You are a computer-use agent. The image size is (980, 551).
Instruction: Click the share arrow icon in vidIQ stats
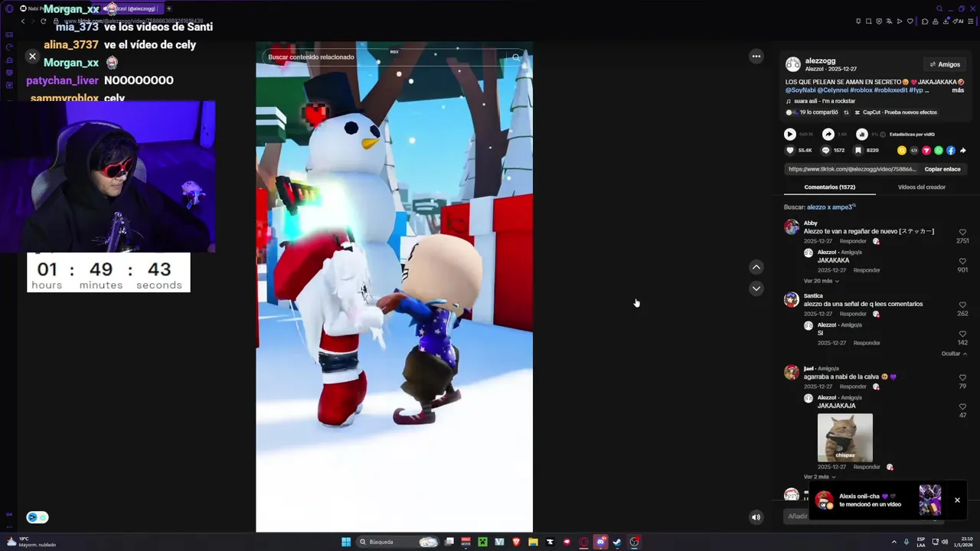tap(828, 134)
